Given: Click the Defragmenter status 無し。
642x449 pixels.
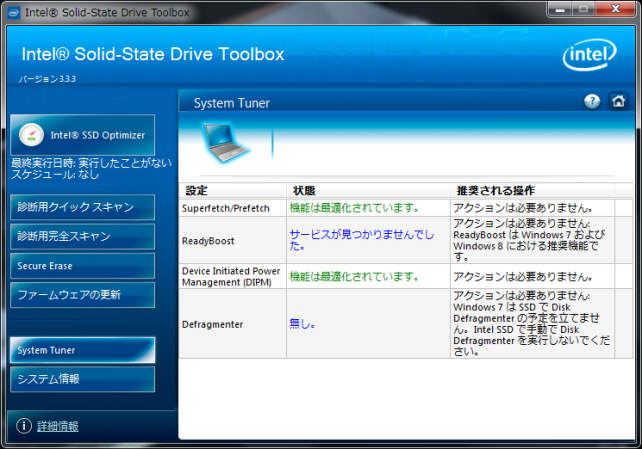Looking at the screenshot, I should [302, 324].
